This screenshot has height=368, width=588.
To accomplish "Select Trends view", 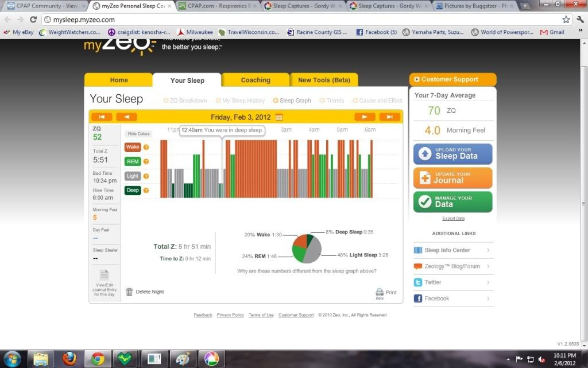I will (332, 101).
